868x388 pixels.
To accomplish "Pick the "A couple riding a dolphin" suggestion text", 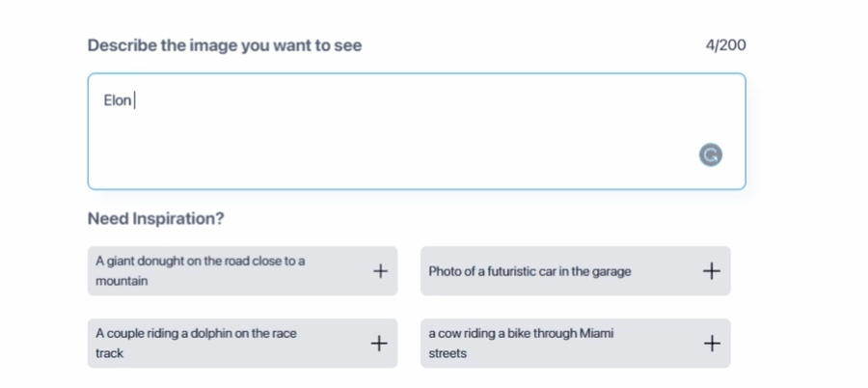I will point(196,333).
